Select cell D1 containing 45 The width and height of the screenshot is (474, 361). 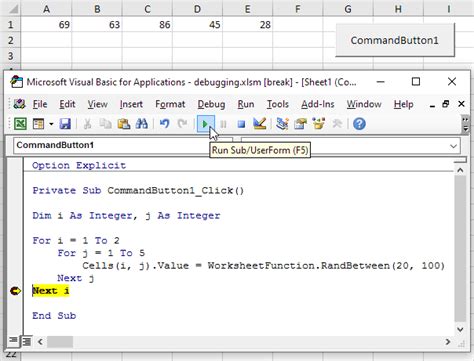point(197,25)
